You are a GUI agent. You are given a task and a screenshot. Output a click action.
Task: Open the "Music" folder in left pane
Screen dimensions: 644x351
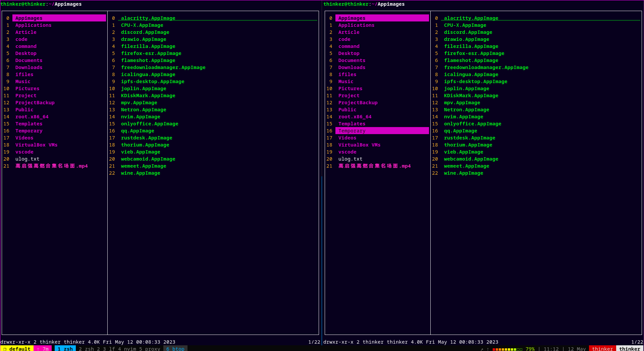click(23, 81)
